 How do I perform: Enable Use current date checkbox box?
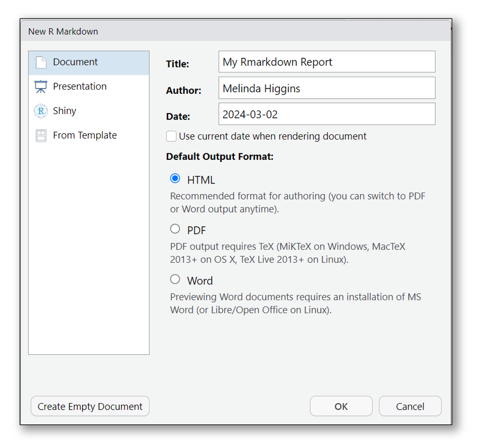tap(171, 137)
